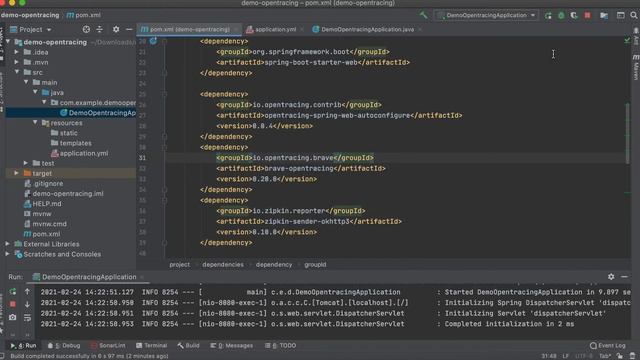Screen dimensions: 640x360
Task: Select application.yml in project tree
Action: (x=80, y=153)
